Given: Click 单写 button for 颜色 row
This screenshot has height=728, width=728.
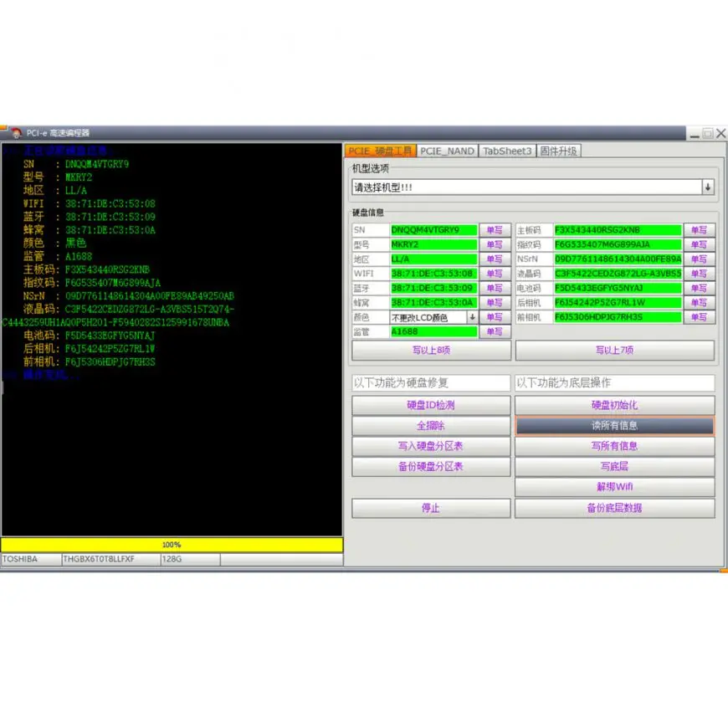Looking at the screenshot, I should point(495,317).
